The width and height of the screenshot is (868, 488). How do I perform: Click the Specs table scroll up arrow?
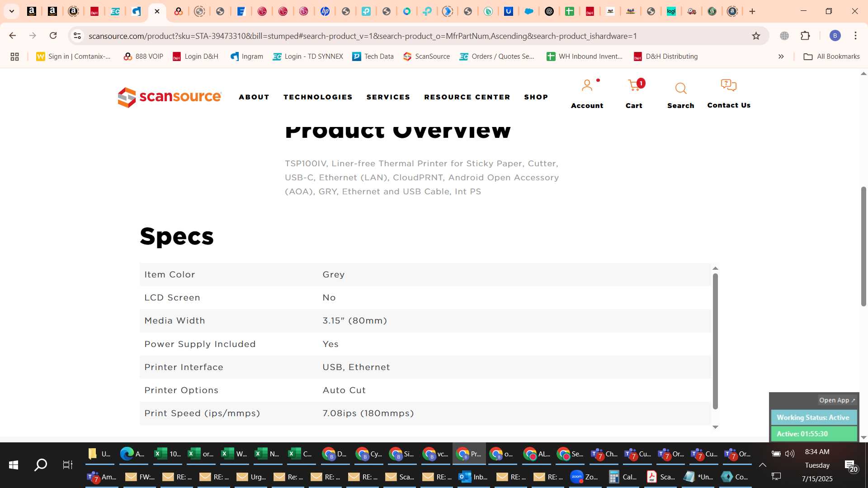[x=715, y=268]
